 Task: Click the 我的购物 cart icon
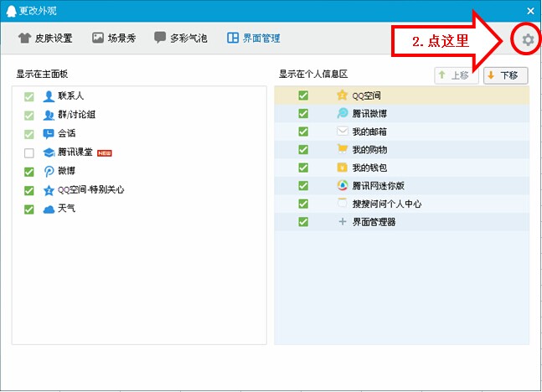[x=343, y=149]
